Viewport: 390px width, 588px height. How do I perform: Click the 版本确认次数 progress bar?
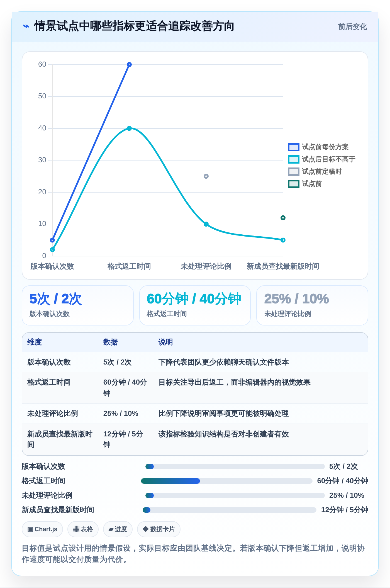(x=235, y=466)
